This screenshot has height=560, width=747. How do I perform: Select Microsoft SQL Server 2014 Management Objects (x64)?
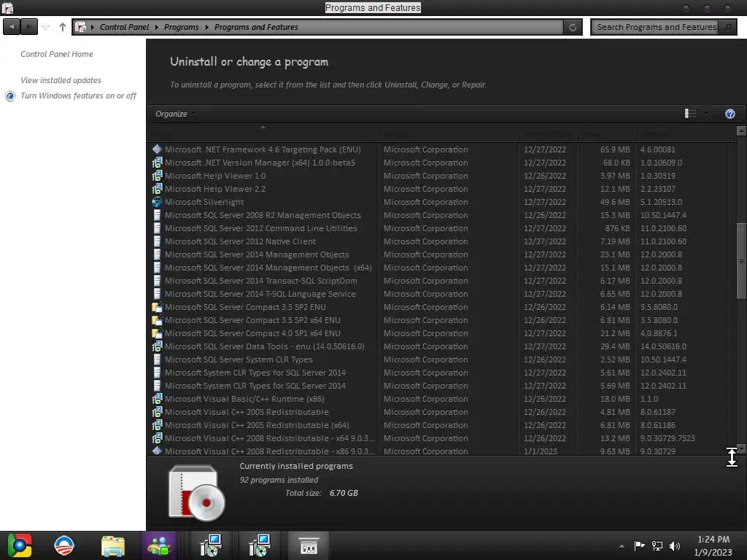268,268
